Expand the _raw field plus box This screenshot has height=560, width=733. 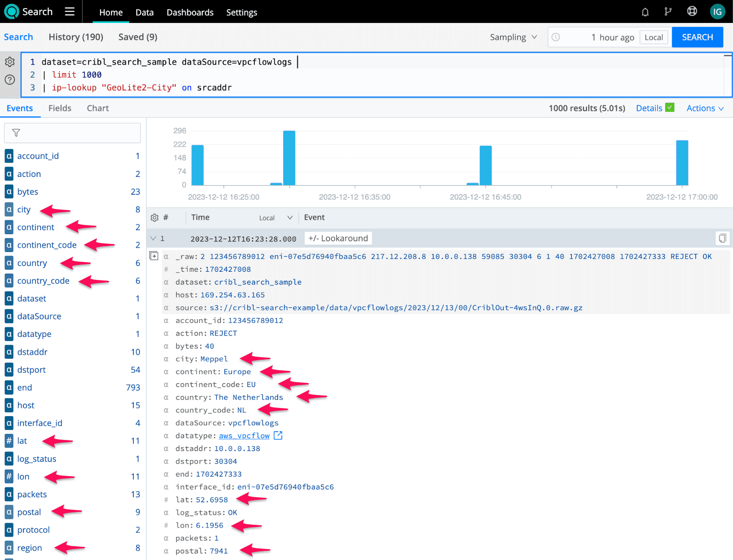tap(154, 256)
